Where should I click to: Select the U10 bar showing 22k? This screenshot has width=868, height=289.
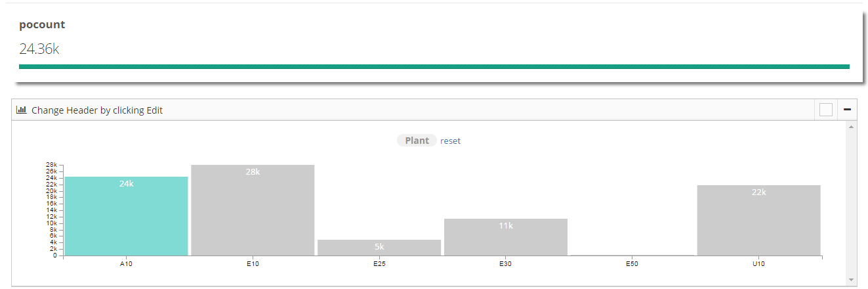(x=758, y=220)
